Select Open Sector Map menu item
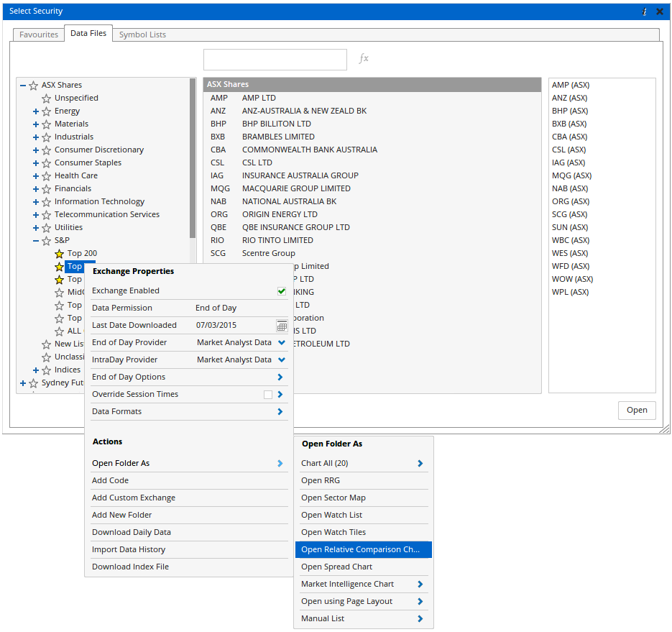672x632 pixels. point(364,498)
